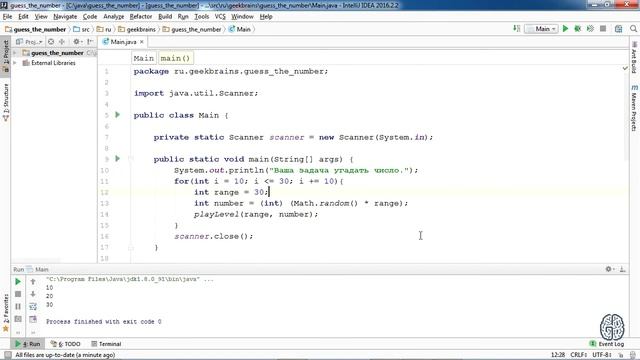Screen dimensions: 640x360
Task: Go up the stack trace arrow
Action: (33, 282)
